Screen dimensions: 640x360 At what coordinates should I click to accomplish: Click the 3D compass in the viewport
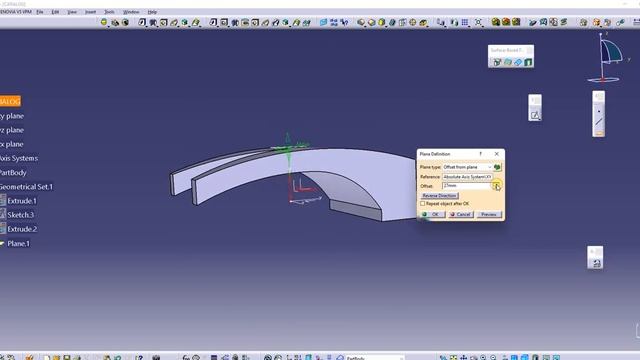(608, 58)
